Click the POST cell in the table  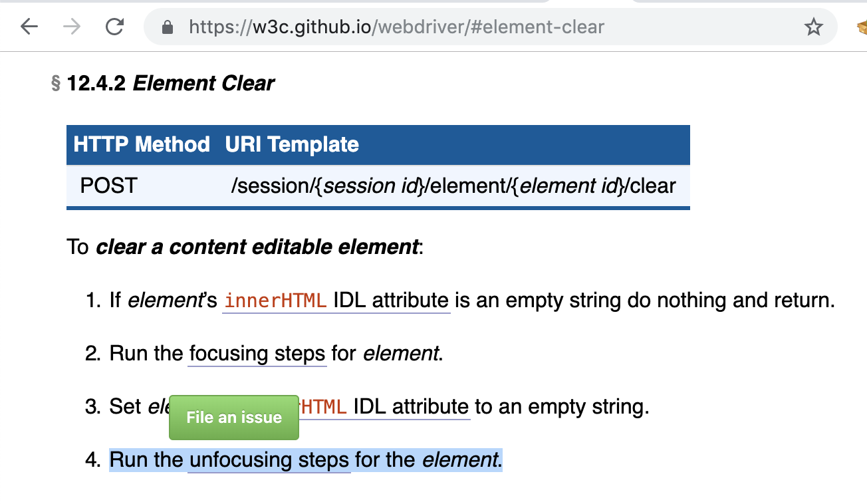point(108,186)
